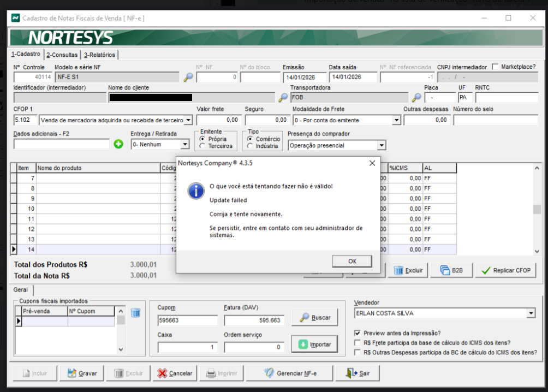Select the Terceiros emitter radio button
The image size is (548, 392).
click(x=203, y=146)
